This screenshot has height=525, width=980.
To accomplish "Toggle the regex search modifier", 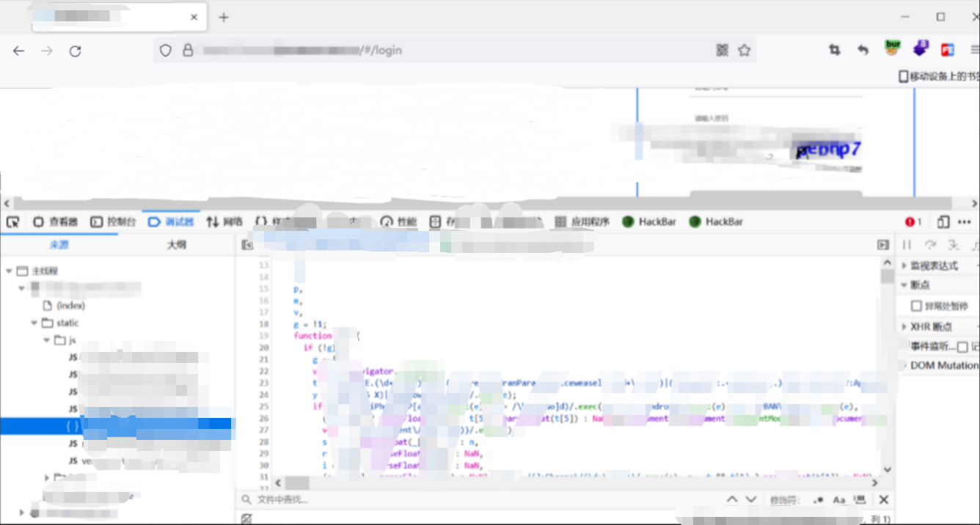I will (x=819, y=500).
